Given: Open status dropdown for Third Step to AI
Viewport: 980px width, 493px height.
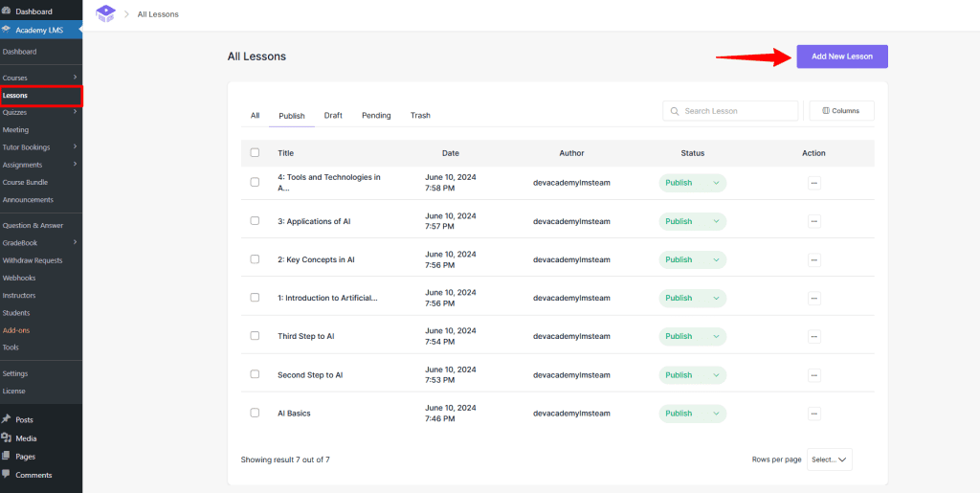Looking at the screenshot, I should coord(693,336).
